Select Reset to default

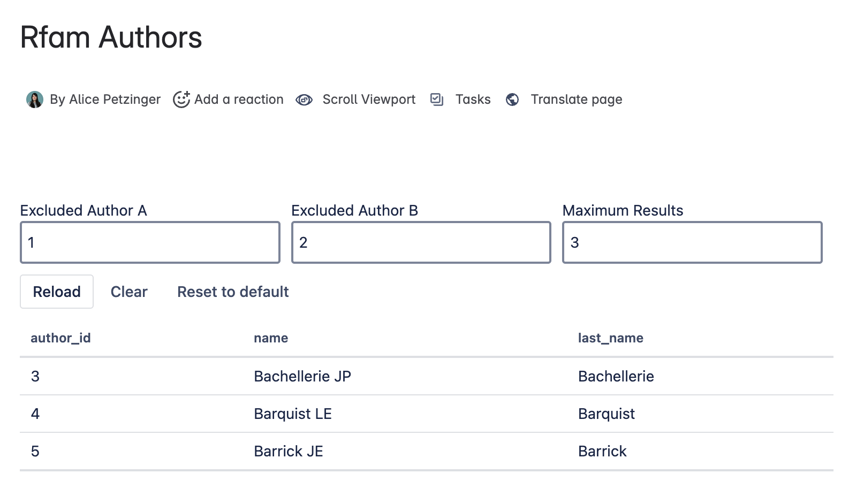232,292
